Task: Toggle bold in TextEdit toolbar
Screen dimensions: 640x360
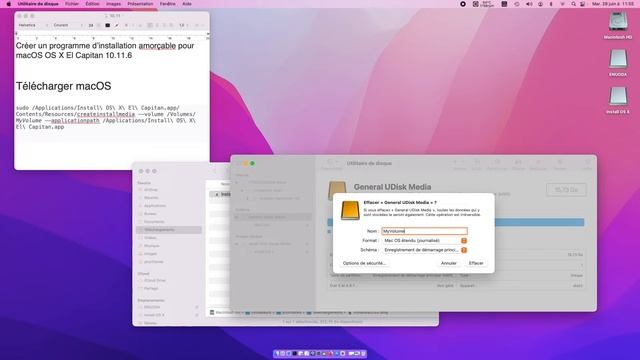Action: (x=126, y=25)
